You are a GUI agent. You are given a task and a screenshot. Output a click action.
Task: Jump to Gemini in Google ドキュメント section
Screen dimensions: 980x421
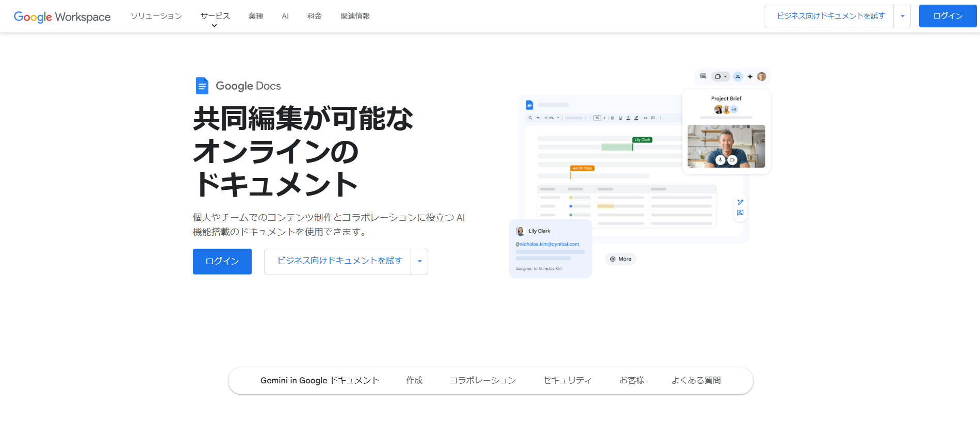[x=320, y=380]
